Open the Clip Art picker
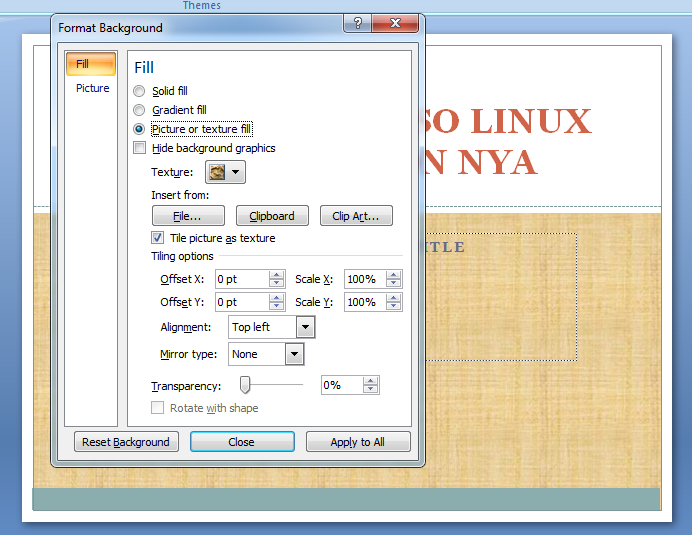Screen dimensions: 692x535 [356, 216]
